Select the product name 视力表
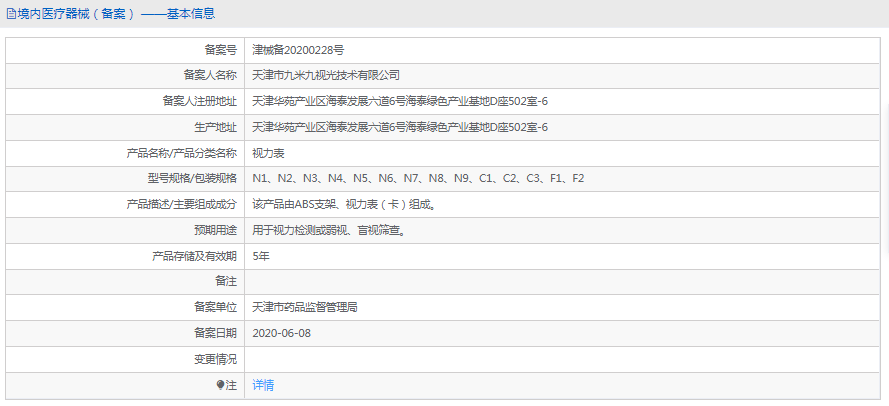The height and width of the screenshot is (406, 889). (268, 153)
